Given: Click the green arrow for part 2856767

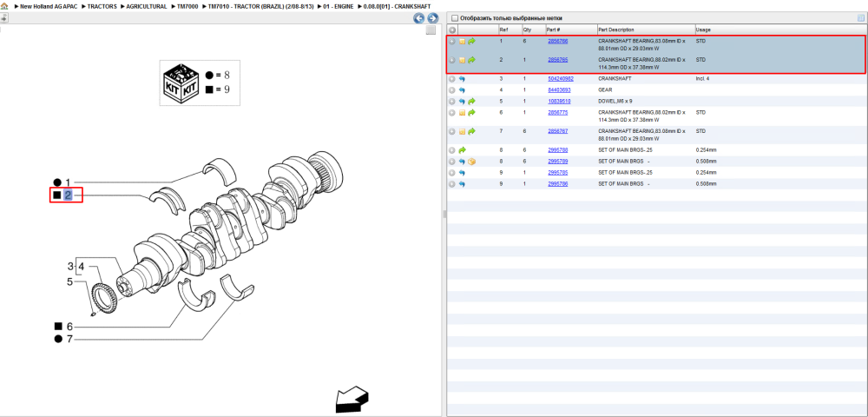Looking at the screenshot, I should [x=471, y=131].
